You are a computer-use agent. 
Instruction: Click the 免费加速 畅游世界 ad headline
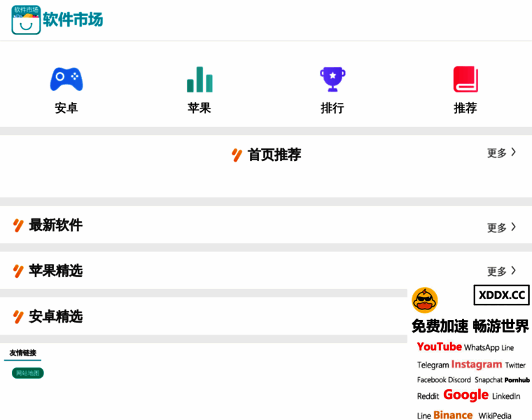(x=470, y=326)
